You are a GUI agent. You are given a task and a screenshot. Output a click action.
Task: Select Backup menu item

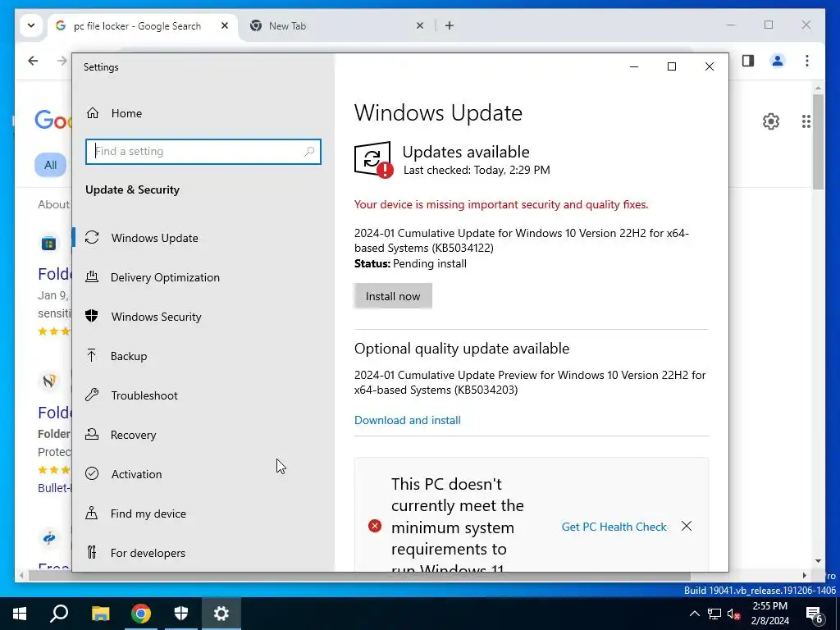tap(129, 356)
